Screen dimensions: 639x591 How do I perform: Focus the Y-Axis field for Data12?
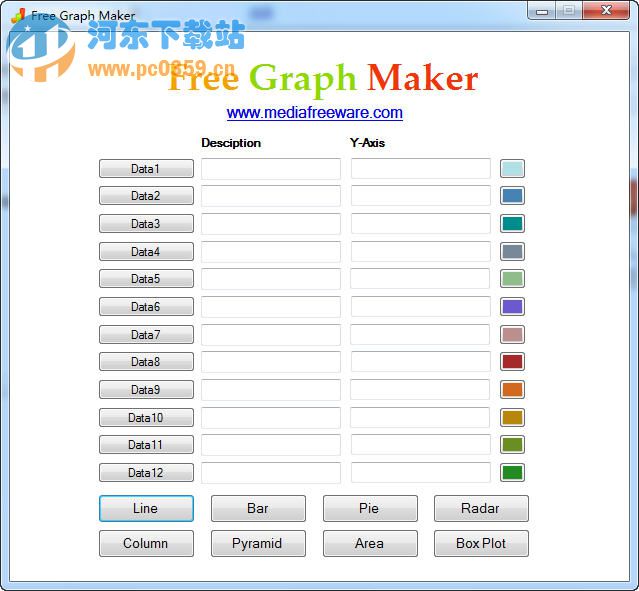click(421, 473)
